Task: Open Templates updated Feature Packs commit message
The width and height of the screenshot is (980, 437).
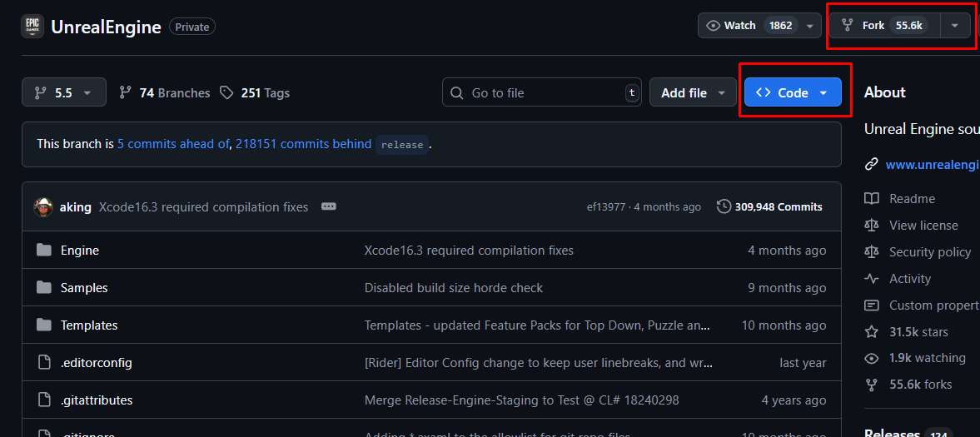Action: pyautogui.click(x=538, y=325)
